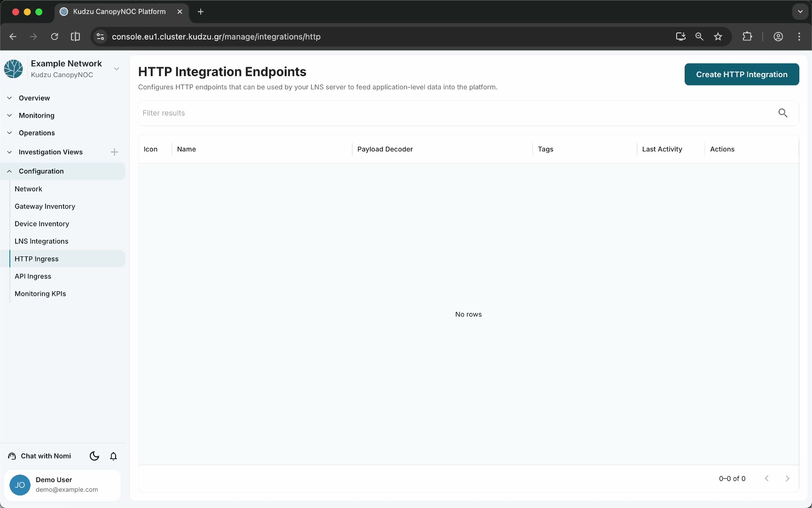Bookmark this page with star icon

[718, 37]
